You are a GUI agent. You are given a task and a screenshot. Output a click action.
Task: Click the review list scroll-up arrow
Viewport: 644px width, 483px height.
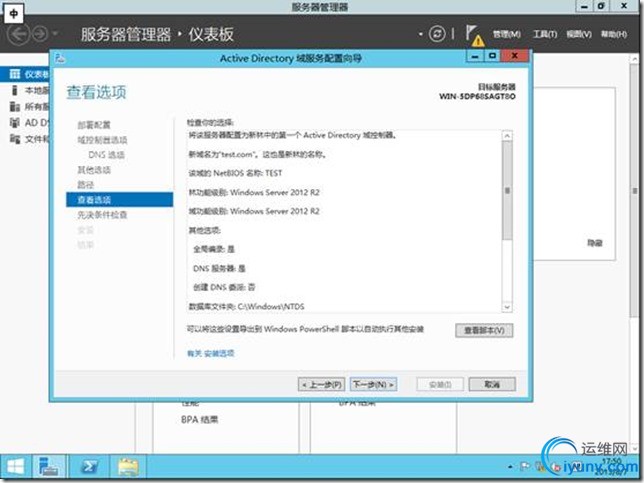[x=507, y=136]
